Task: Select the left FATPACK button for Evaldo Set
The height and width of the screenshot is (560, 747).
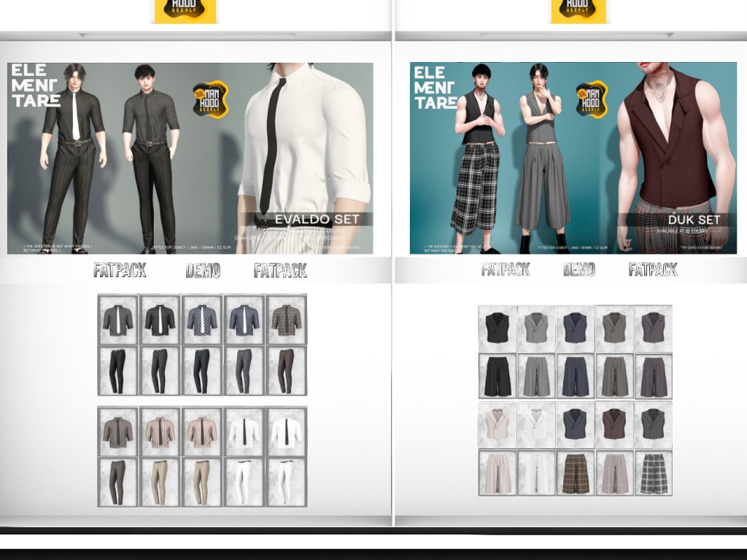Action: click(120, 271)
